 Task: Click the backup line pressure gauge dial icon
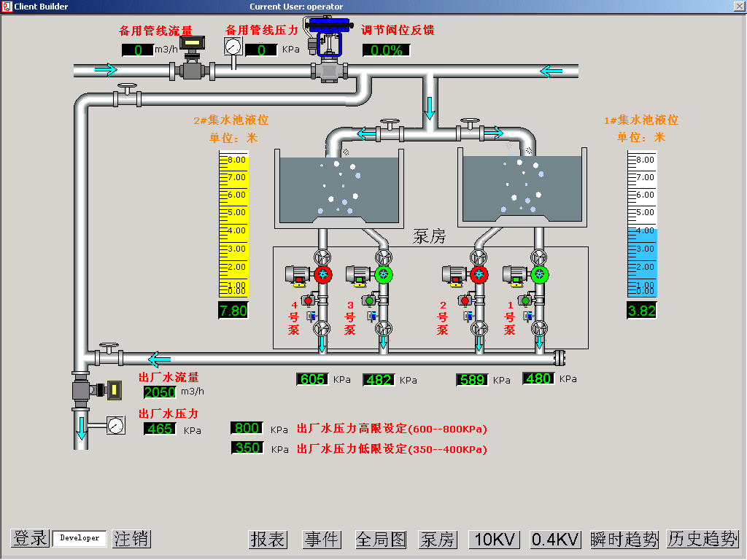click(232, 45)
